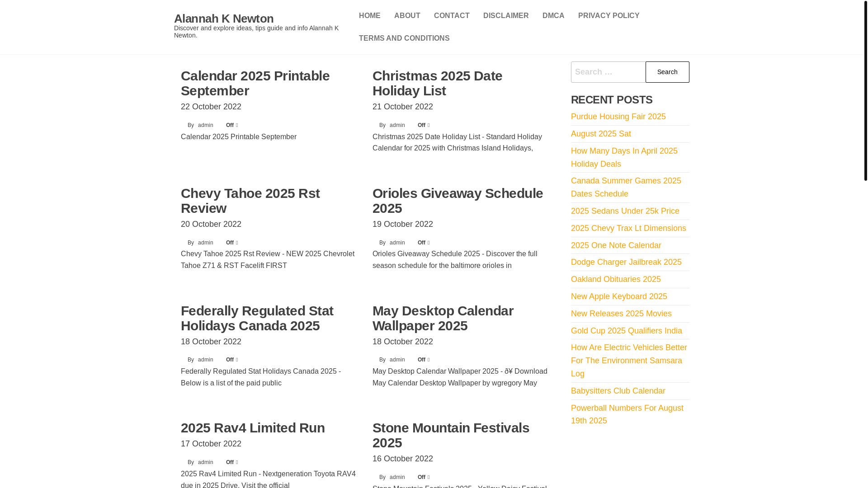Click admin author under 2025 Rav4 Limited Run
868x488 pixels.
[x=205, y=462]
